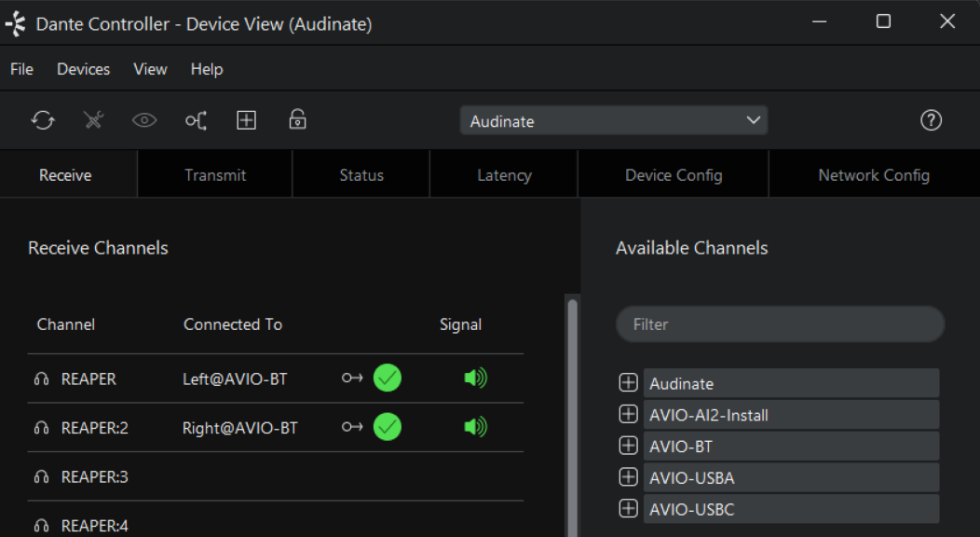Click the routing branch toolbar icon

(x=196, y=120)
